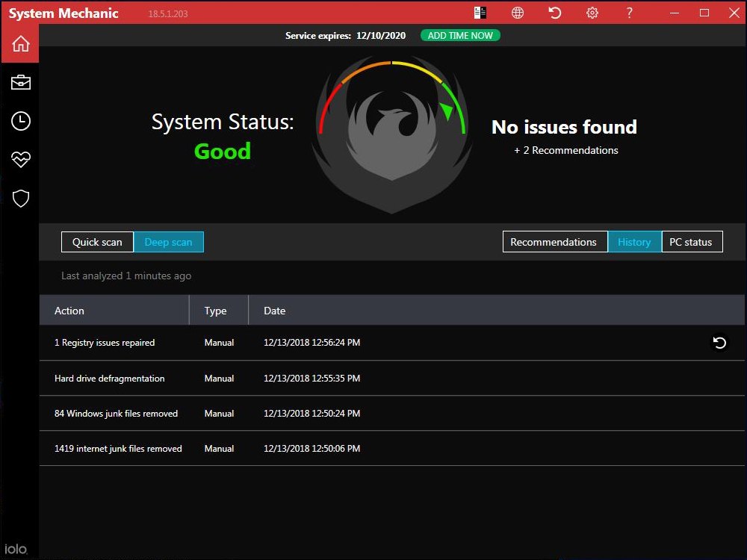Open the Toolbox via the briefcase sidebar icon
The width and height of the screenshot is (747, 560).
pyautogui.click(x=20, y=82)
